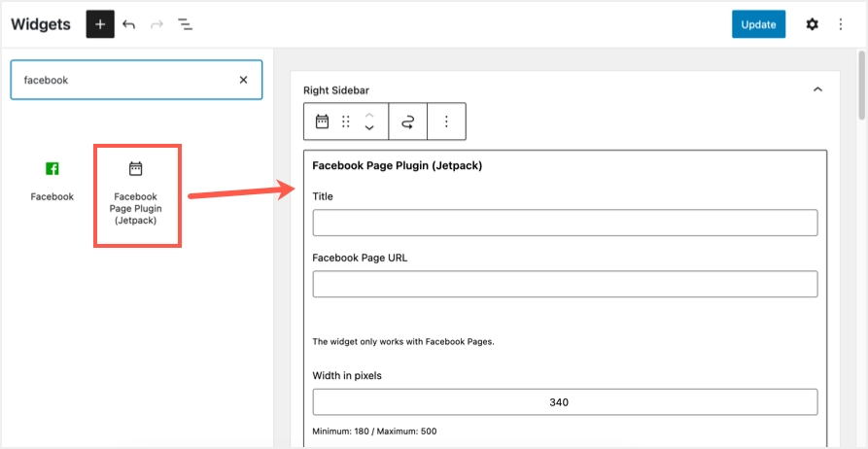Click the undo arrow icon
868x449 pixels.
coord(129,24)
